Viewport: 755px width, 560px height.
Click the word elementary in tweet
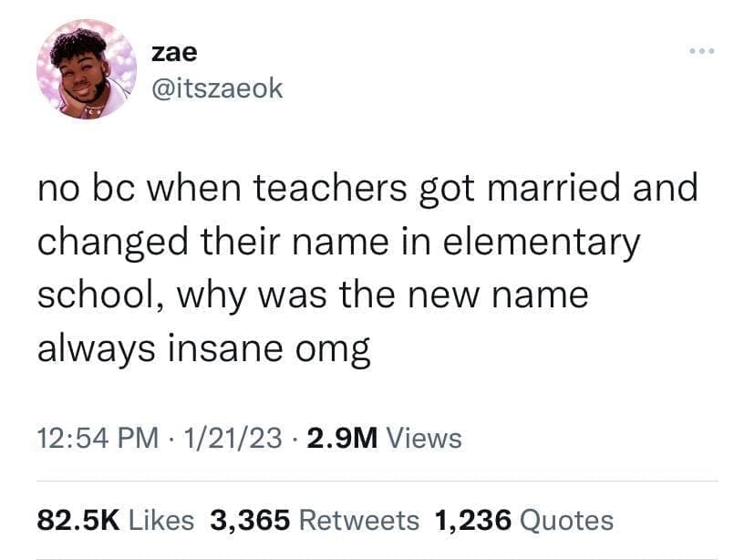[542, 242]
